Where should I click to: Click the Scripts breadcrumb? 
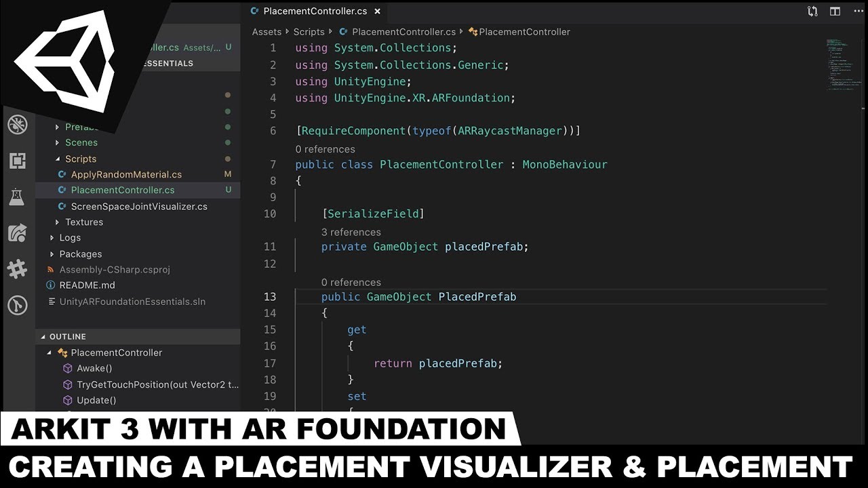click(309, 32)
